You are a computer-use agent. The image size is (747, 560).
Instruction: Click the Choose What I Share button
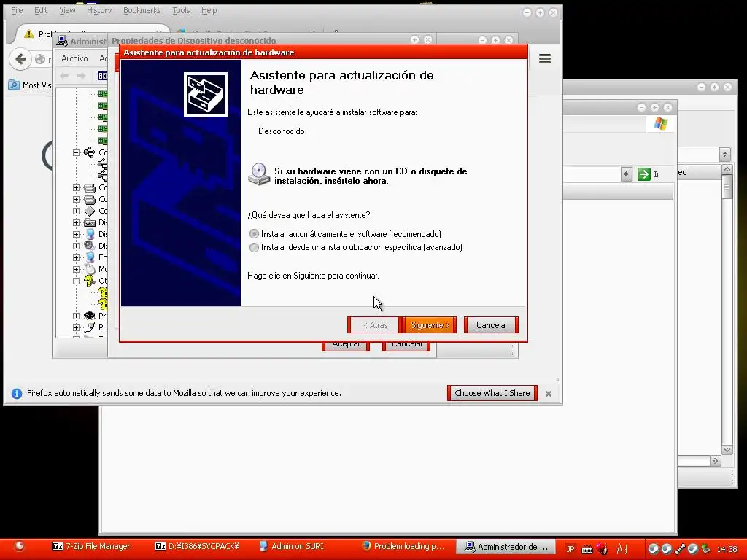(x=492, y=393)
